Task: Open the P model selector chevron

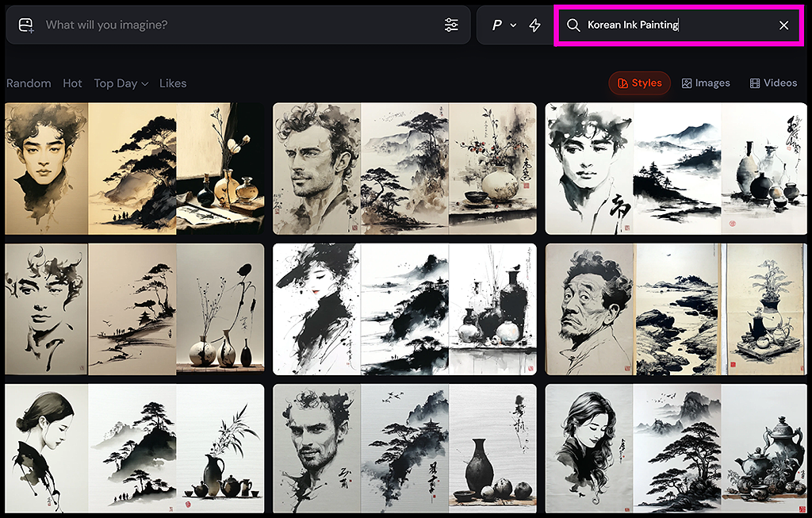Action: pos(512,25)
